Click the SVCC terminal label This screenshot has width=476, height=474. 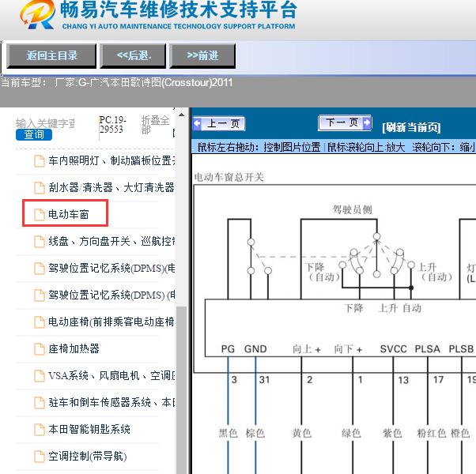coord(394,349)
